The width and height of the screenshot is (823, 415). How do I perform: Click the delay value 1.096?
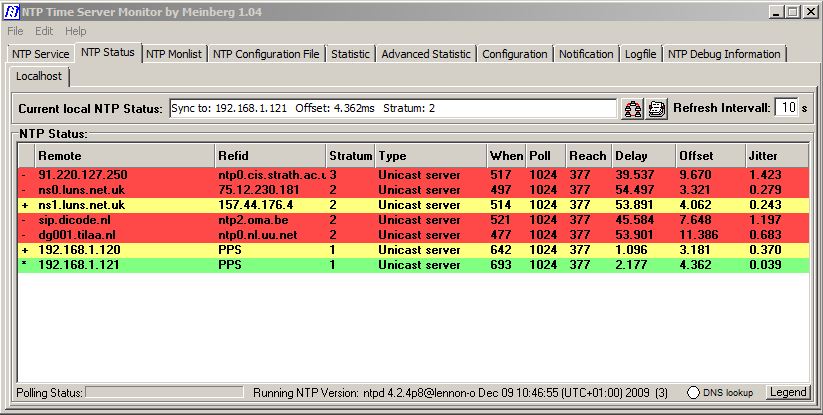[631, 250]
